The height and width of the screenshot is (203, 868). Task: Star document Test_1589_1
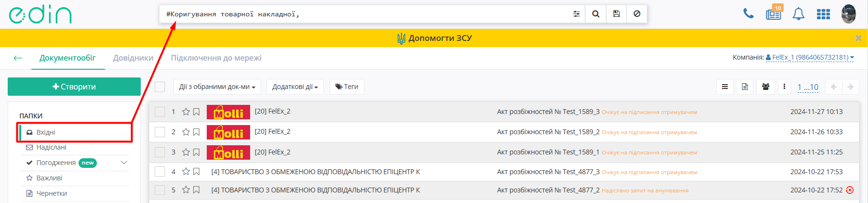coord(186,152)
